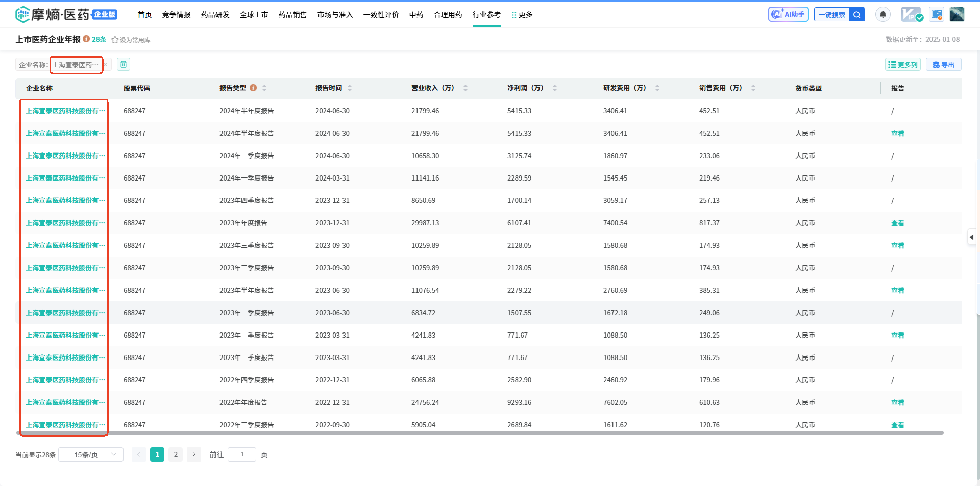Open the 药品销售 menu

pyautogui.click(x=293, y=15)
